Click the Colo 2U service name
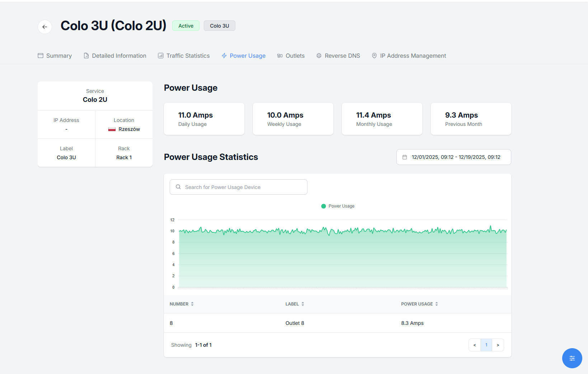Image resolution: width=588 pixels, height=374 pixels. (x=95, y=100)
